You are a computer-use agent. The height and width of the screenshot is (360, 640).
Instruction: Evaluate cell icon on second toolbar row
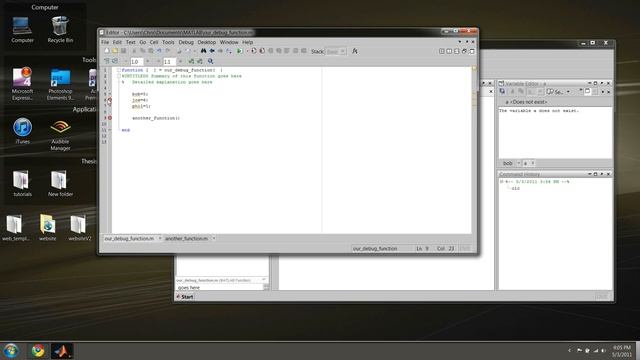tap(191, 61)
